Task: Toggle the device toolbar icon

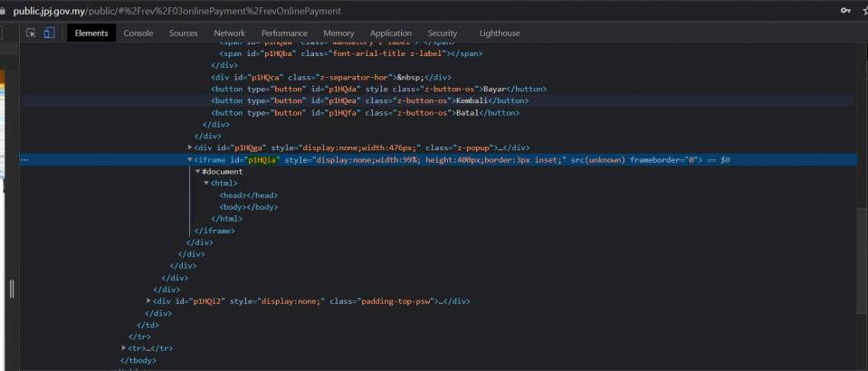Action: click(x=49, y=33)
